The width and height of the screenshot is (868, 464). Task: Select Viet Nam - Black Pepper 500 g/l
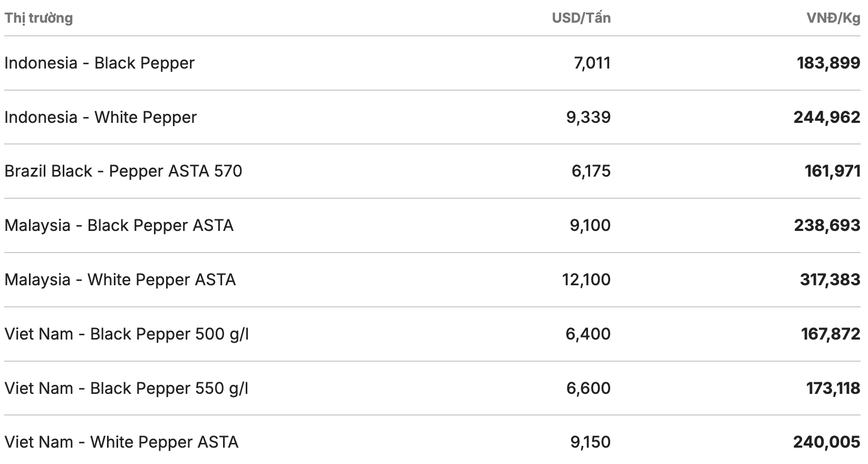(x=127, y=334)
